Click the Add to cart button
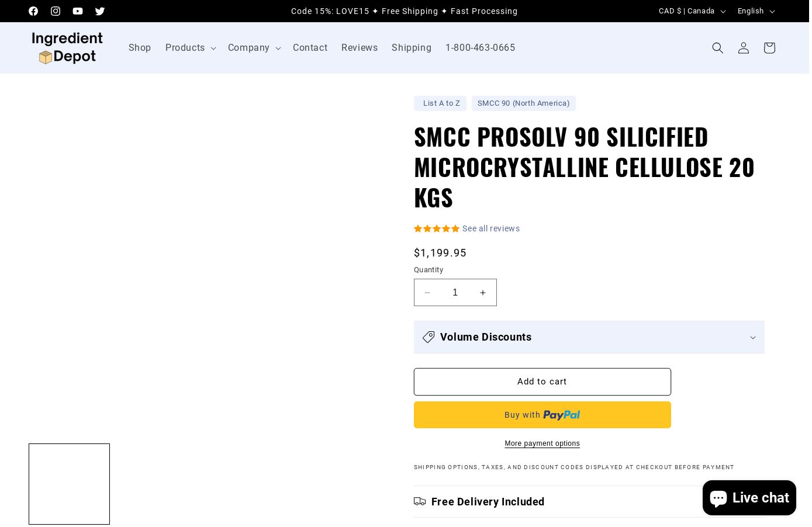Viewport: 812px width, 527px height. (542, 382)
